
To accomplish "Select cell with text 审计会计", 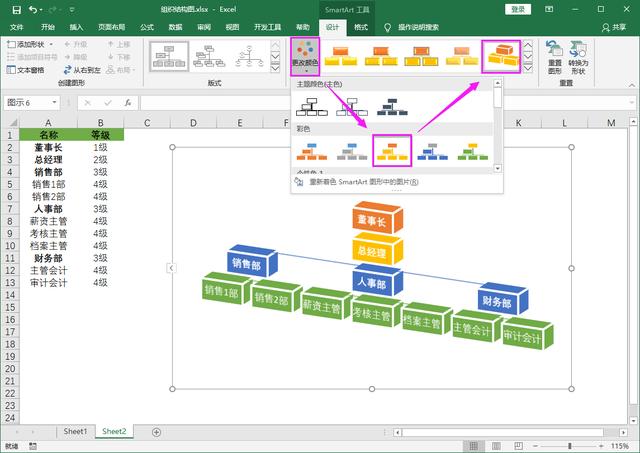I will (48, 282).
